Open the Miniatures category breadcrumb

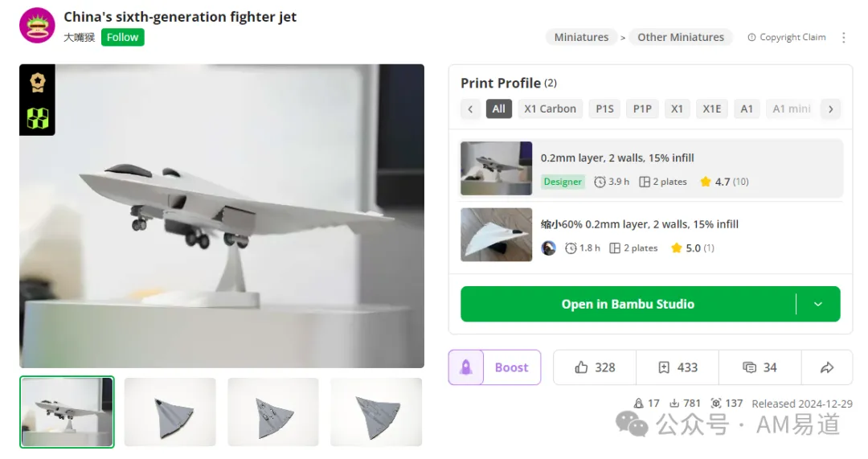coord(581,37)
